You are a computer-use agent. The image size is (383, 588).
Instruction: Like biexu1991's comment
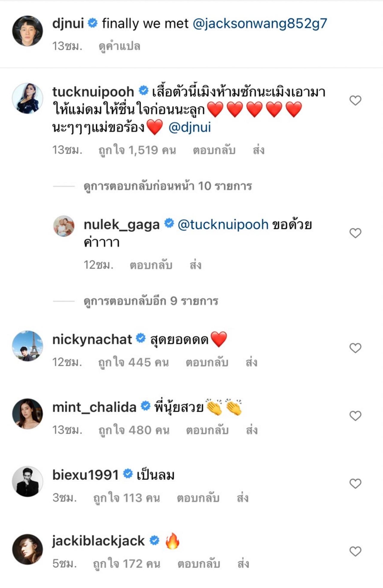pyautogui.click(x=355, y=484)
